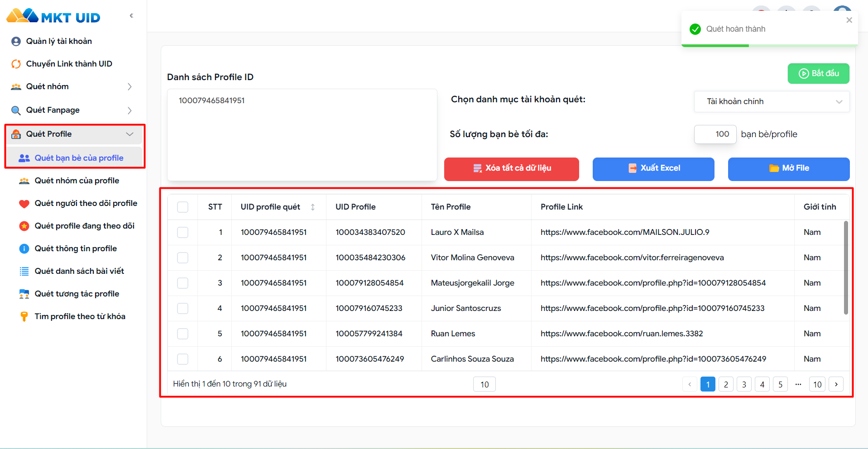Click the Bắt đầu start button
The width and height of the screenshot is (868, 449).
pyautogui.click(x=818, y=73)
